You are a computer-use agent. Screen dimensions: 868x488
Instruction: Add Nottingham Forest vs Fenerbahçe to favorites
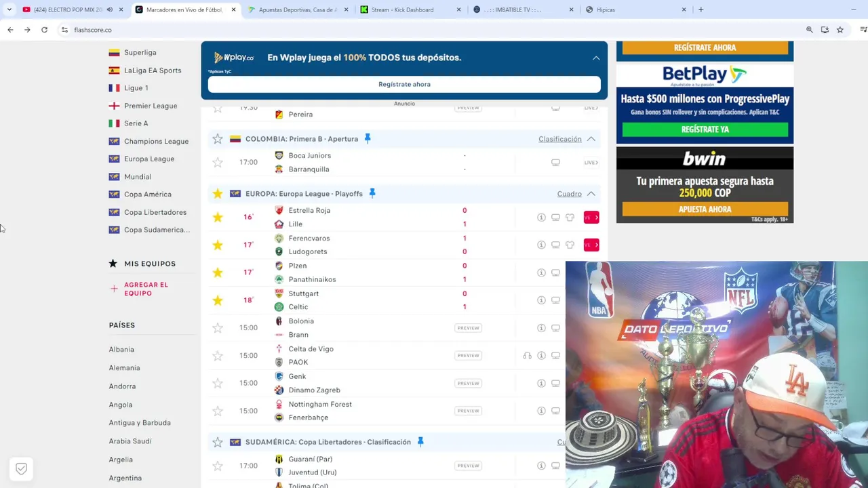[x=218, y=411]
